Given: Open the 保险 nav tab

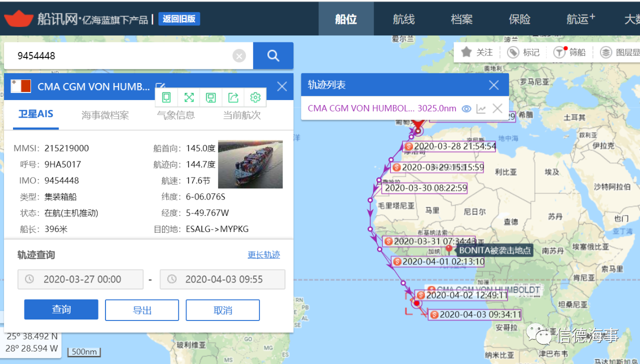Looking at the screenshot, I should click(519, 19).
